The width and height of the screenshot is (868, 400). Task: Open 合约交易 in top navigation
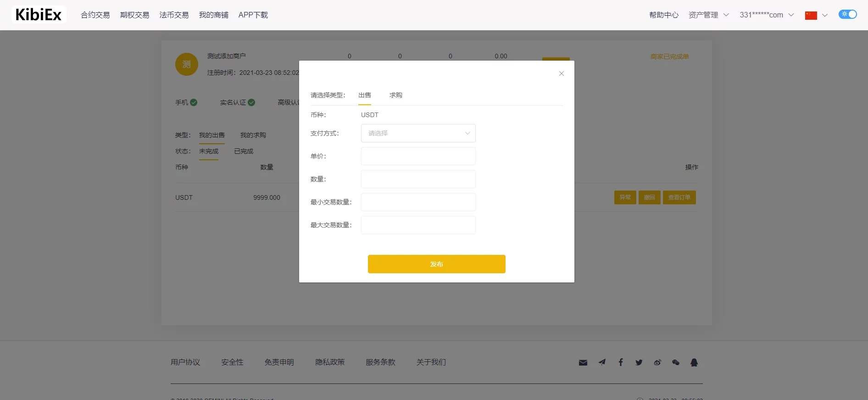click(95, 15)
